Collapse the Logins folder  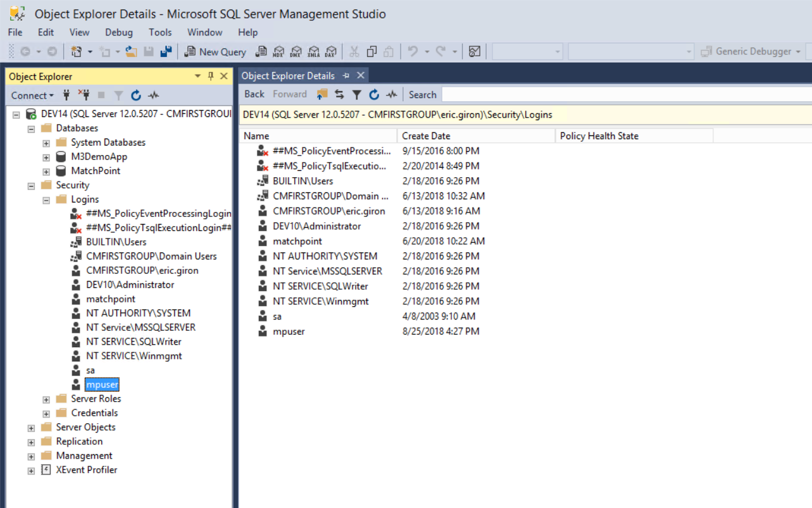coord(46,200)
